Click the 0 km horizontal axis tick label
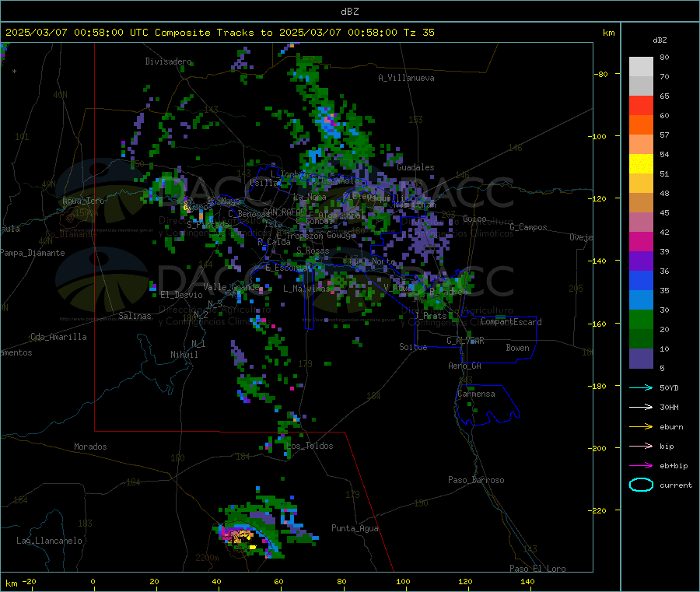700x592 pixels. coord(93,581)
